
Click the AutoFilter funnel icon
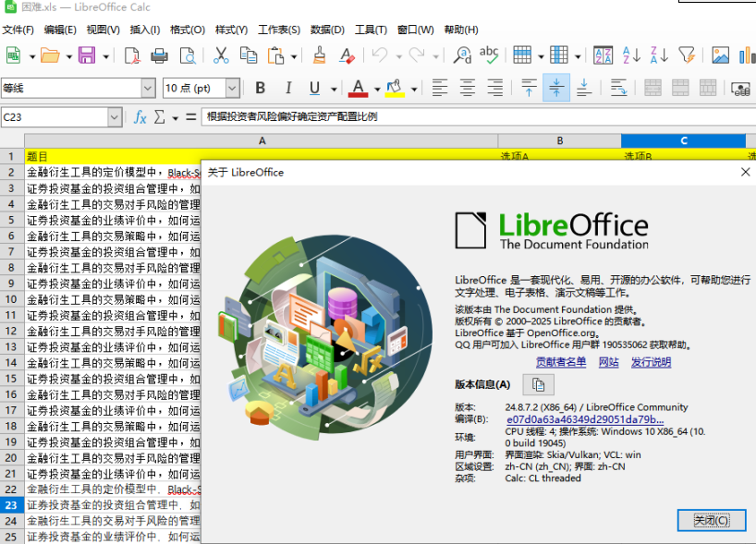click(687, 55)
